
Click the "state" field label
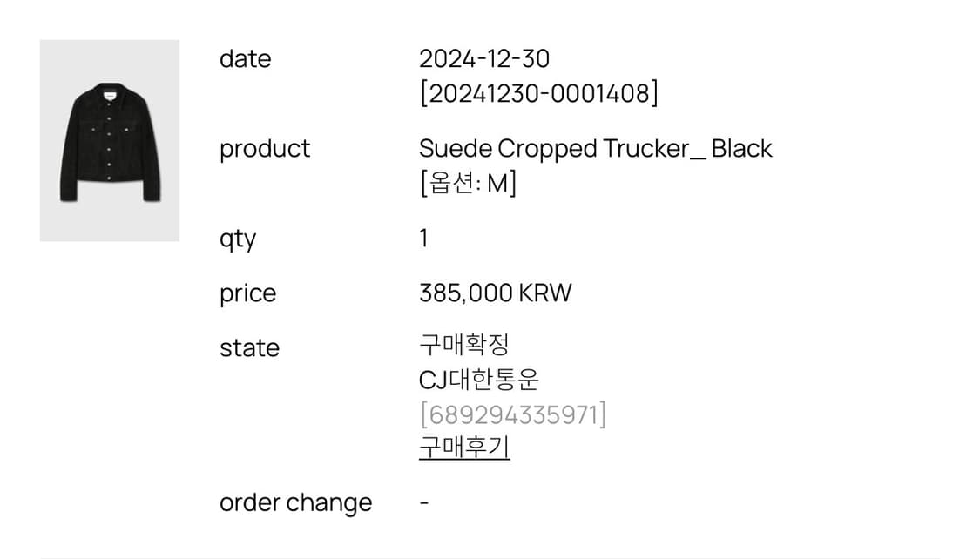pos(249,348)
